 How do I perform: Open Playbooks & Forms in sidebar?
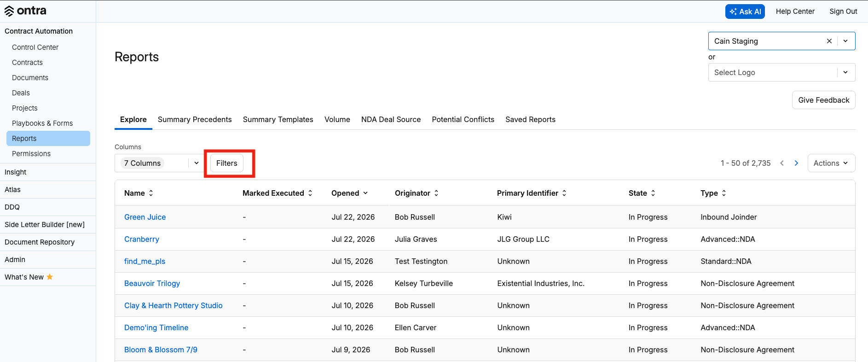click(x=42, y=123)
